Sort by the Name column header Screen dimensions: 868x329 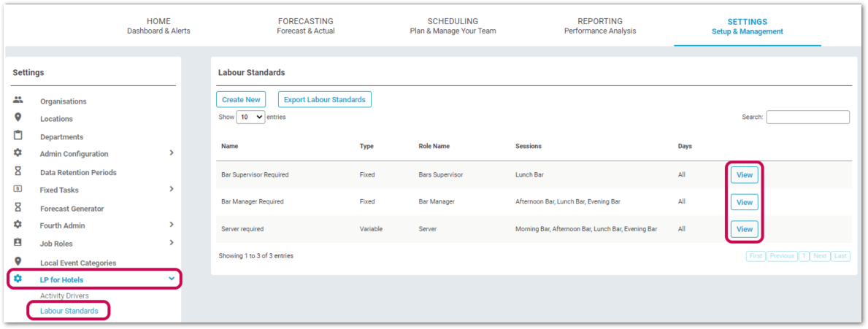coord(230,147)
